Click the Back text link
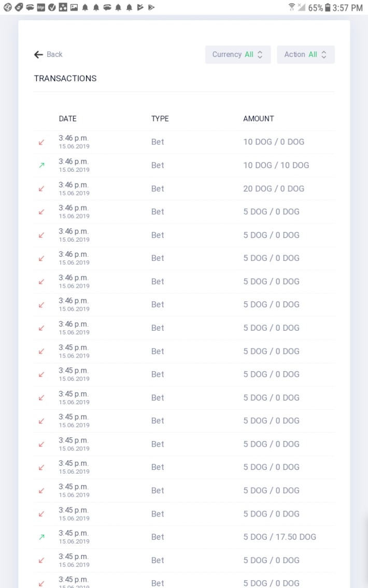Image resolution: width=368 pixels, height=588 pixels. pos(54,55)
